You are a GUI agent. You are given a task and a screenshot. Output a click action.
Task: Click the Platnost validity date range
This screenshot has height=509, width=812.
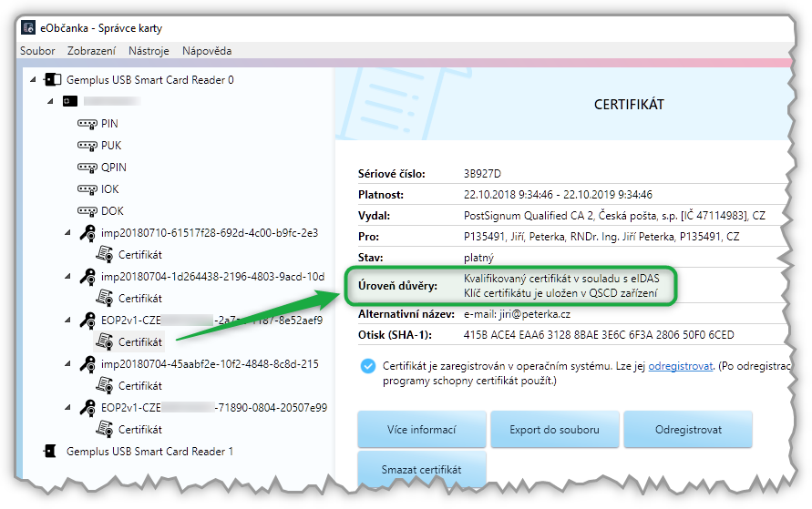558,195
